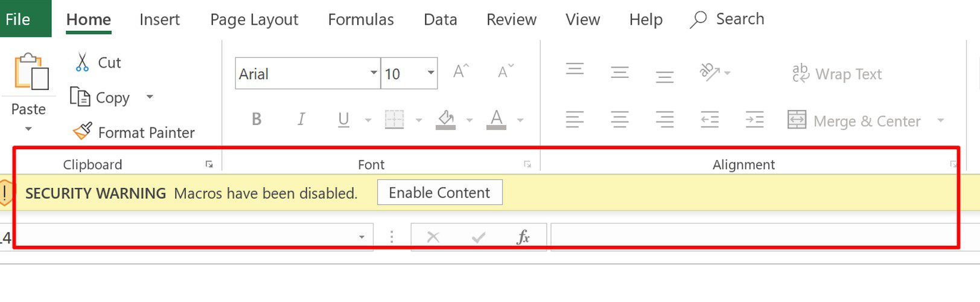Click the Fill Color bucket swatch
The height and width of the screenshot is (302, 980).
[x=446, y=120]
